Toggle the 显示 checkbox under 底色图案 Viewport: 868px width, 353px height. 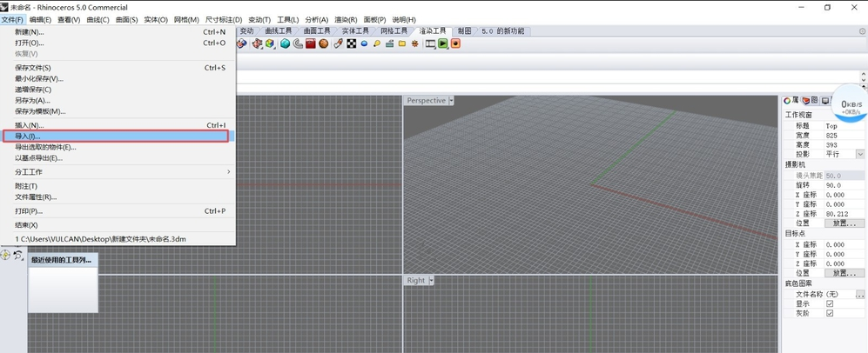830,303
